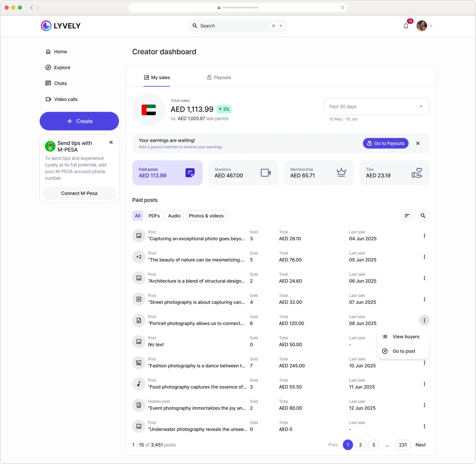Choose View buyers from the menu
Image resolution: width=476 pixels, height=464 pixels.
[403, 337]
